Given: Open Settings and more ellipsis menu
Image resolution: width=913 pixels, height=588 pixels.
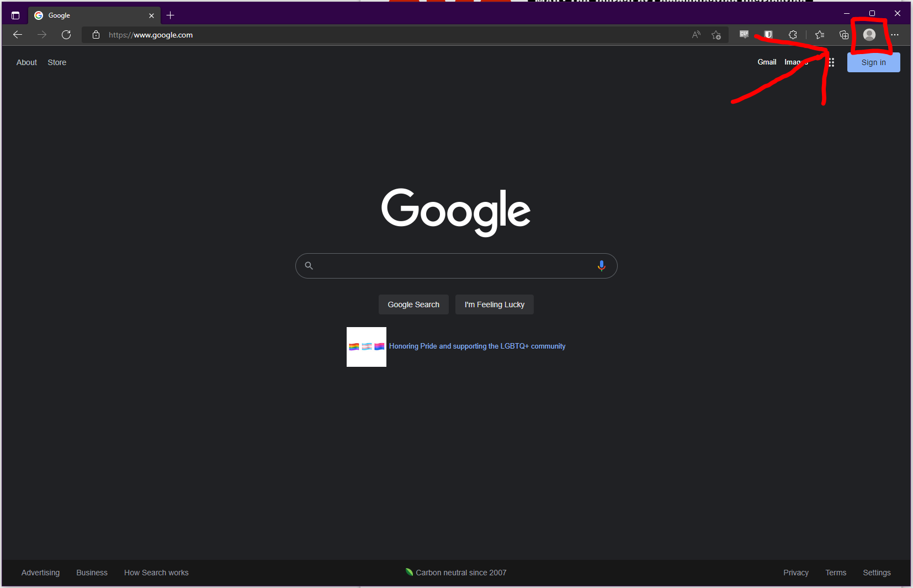Looking at the screenshot, I should click(895, 35).
